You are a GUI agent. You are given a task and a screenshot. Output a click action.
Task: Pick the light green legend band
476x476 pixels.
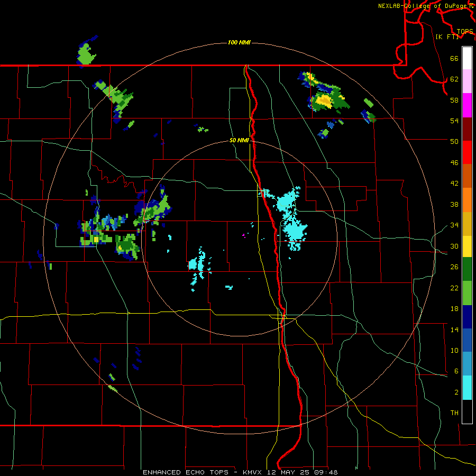(x=467, y=292)
